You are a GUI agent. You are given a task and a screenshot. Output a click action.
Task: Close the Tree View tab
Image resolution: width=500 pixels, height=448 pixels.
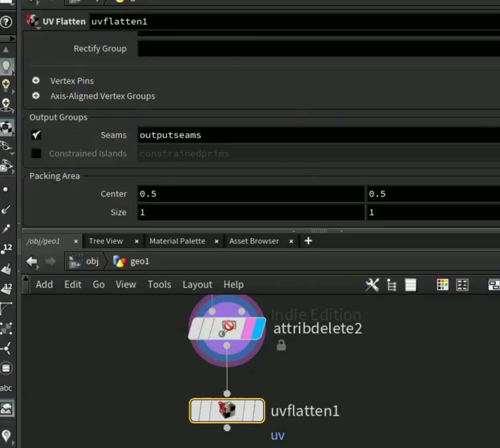[137, 241]
